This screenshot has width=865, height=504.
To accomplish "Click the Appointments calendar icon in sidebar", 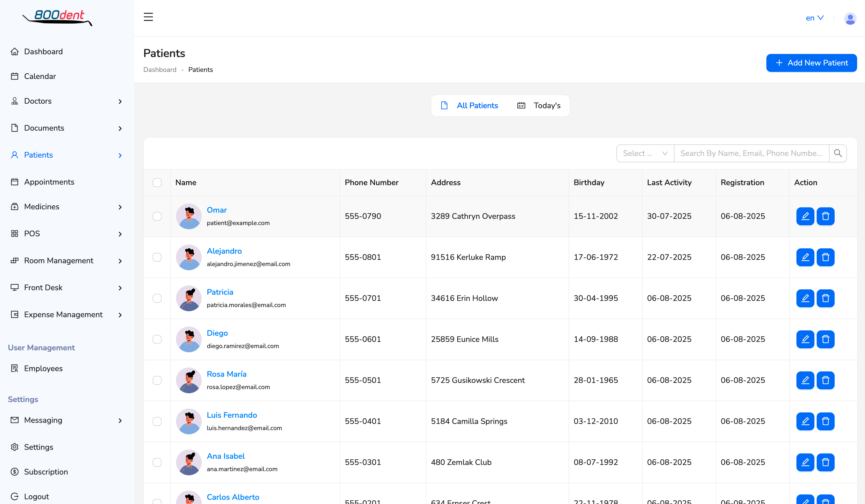I will pos(14,182).
